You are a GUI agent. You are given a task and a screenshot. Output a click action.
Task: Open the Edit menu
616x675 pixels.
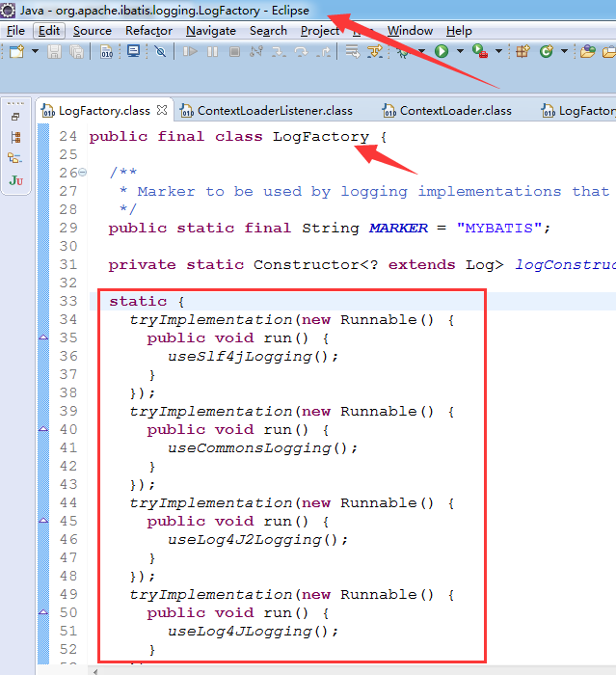[x=49, y=31]
